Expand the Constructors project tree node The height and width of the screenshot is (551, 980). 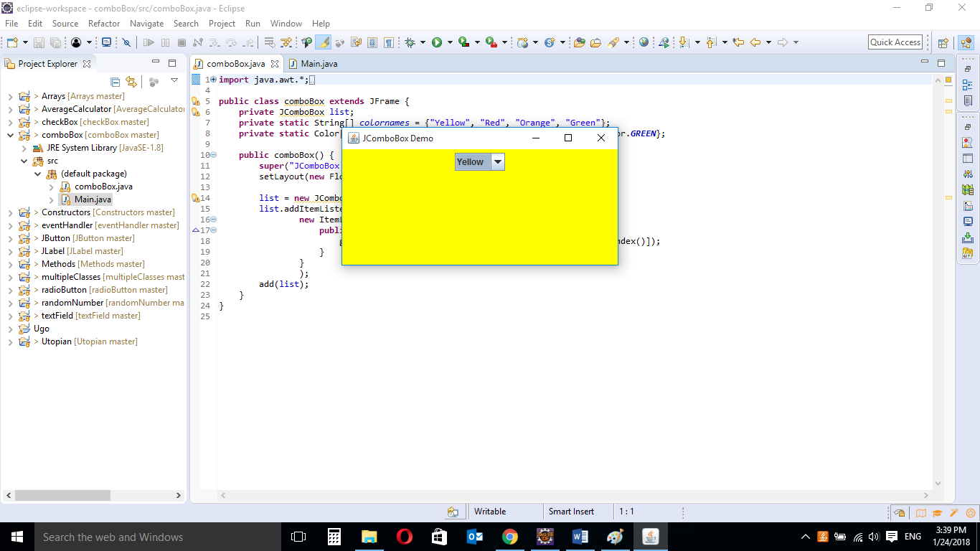(x=10, y=212)
